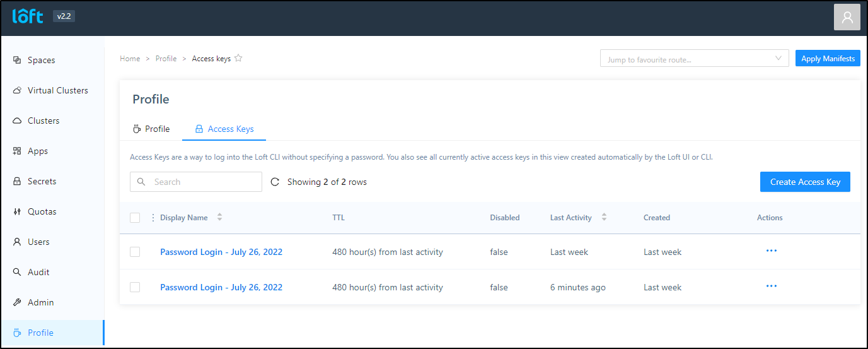Click the Created column header

(x=657, y=218)
